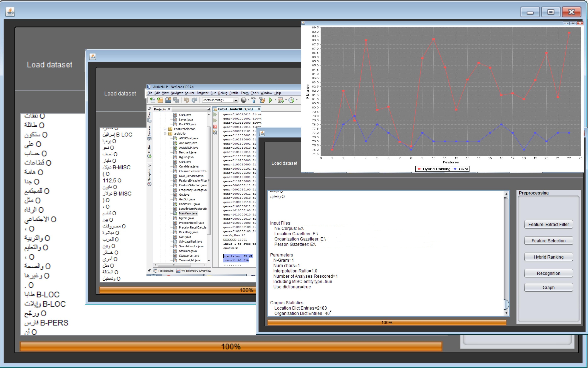The height and width of the screenshot is (368, 588).
Task: Click Save All icon in NetBeans toolbar
Action: 176,100
